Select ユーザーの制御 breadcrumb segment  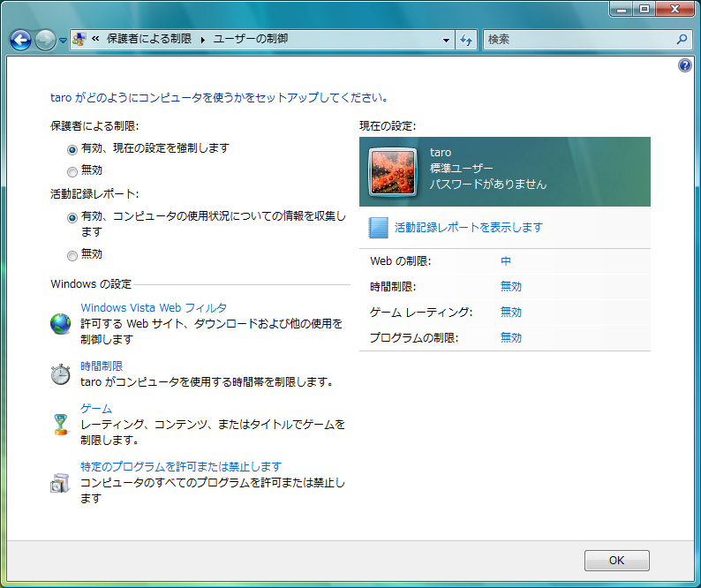point(251,39)
